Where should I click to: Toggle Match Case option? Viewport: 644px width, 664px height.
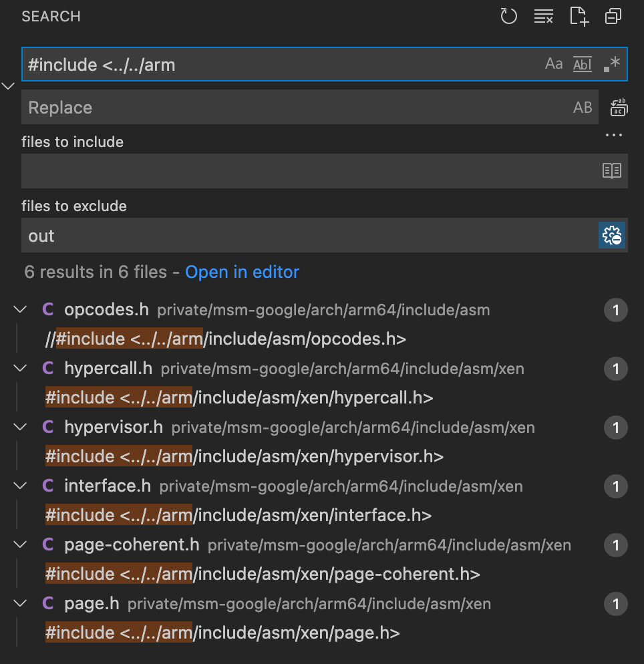554,64
